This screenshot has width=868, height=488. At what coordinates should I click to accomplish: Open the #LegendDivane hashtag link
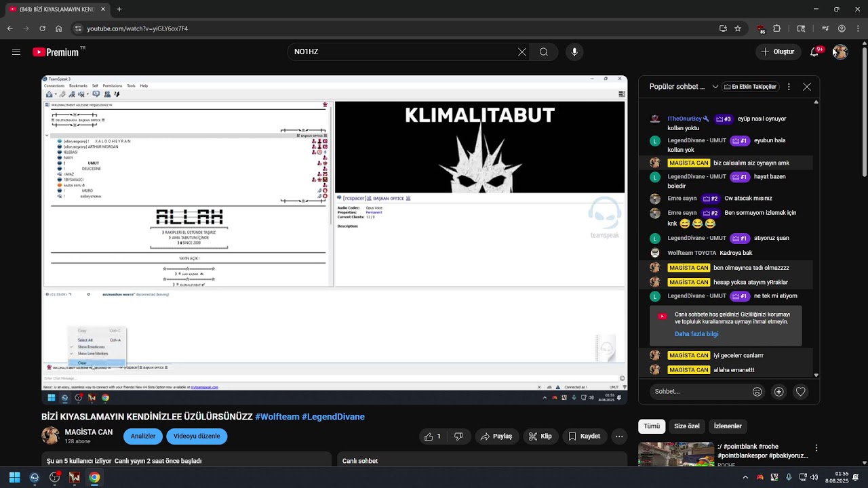click(333, 417)
